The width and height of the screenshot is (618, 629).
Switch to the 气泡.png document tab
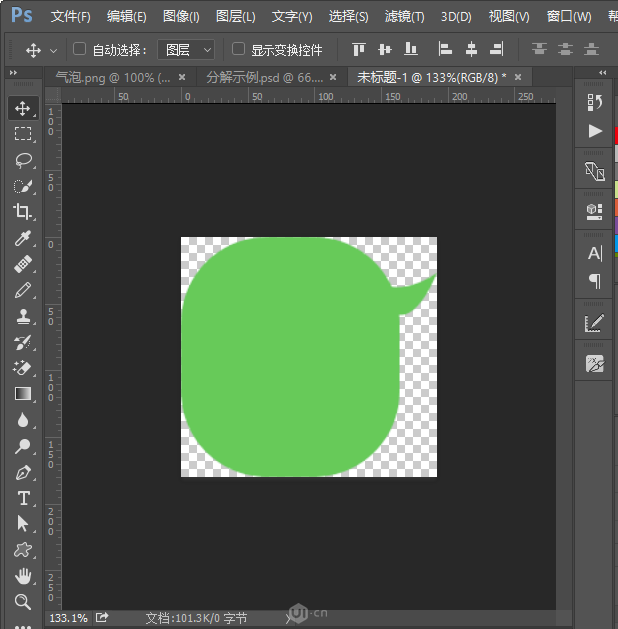tap(113, 77)
